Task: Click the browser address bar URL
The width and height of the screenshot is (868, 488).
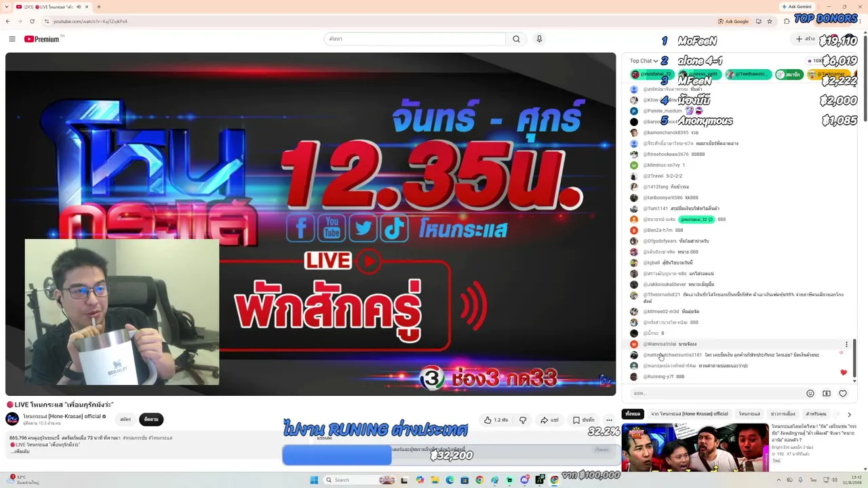Action: click(90, 21)
